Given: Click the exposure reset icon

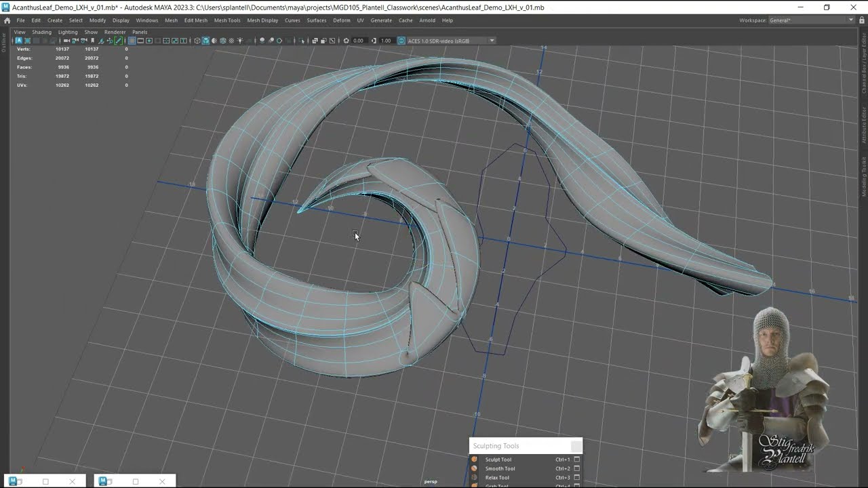Looking at the screenshot, I should click(x=347, y=41).
